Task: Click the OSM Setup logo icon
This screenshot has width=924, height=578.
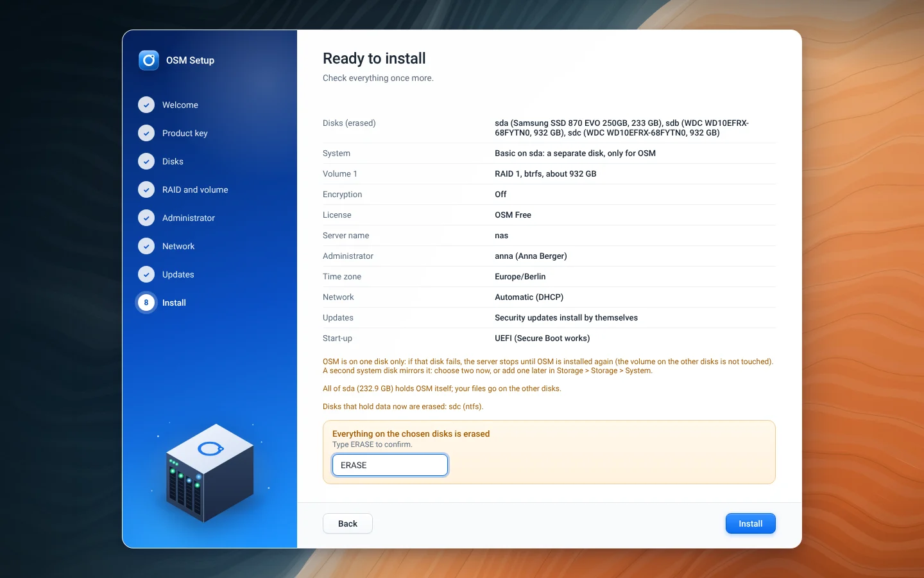Action: 149,60
